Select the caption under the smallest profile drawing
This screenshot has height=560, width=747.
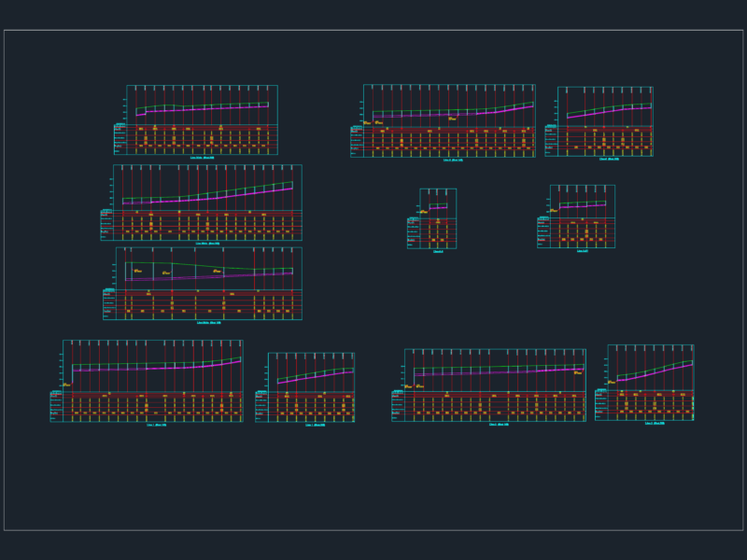coord(438,252)
